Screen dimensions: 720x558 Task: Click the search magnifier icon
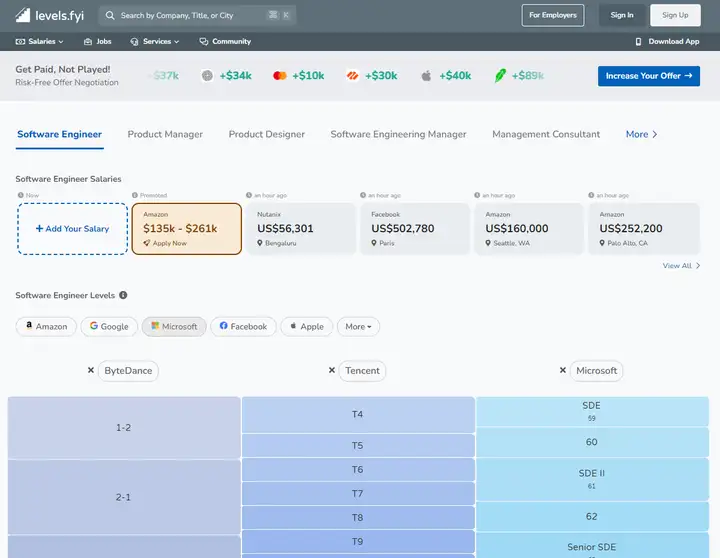(110, 16)
